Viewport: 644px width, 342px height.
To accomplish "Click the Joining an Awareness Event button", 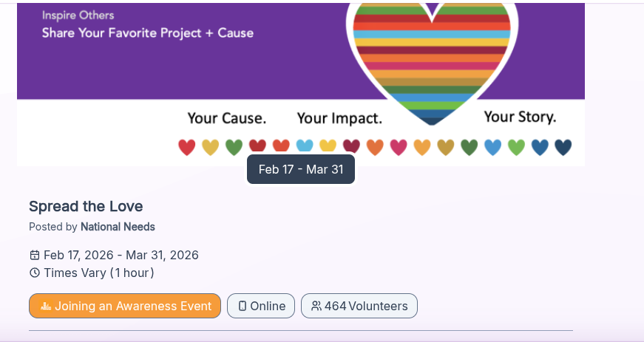I will point(125,306).
